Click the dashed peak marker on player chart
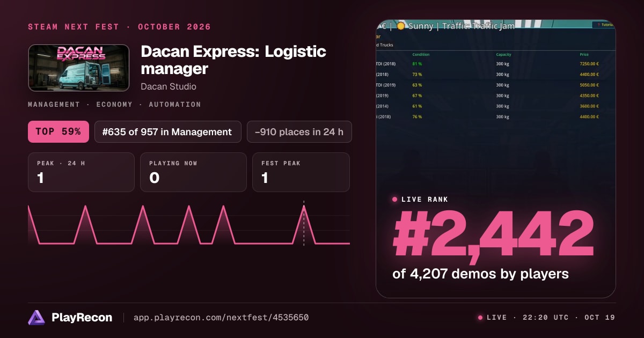This screenshot has width=644, height=338. point(304,224)
